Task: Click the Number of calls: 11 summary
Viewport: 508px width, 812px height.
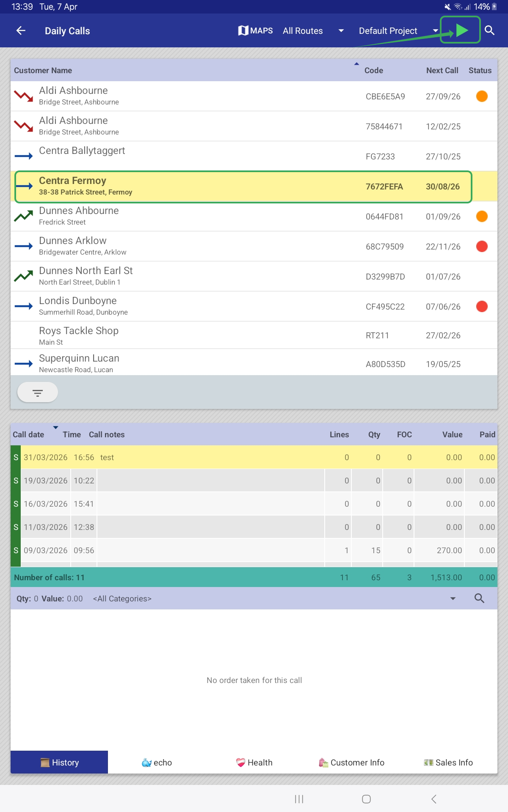Action: point(49,577)
